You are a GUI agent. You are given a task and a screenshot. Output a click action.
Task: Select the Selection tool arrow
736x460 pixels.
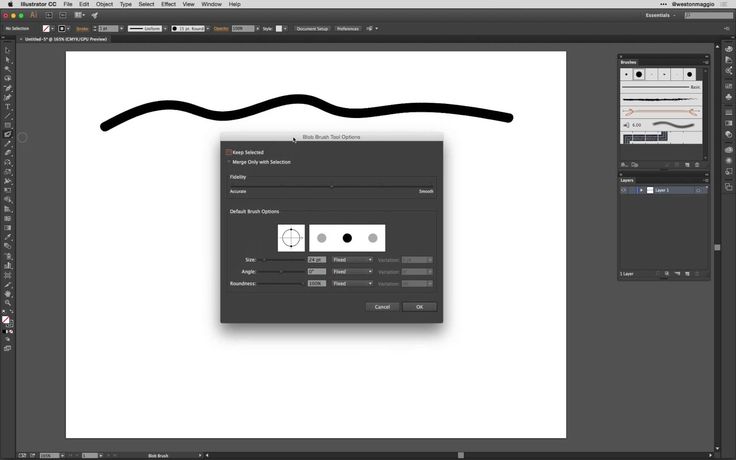click(8, 51)
